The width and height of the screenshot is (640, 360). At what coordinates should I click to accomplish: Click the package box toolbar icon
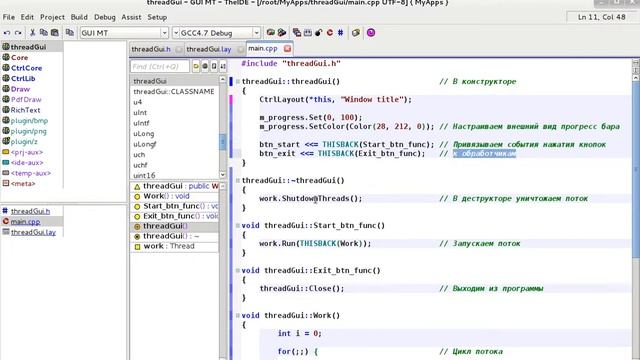tap(356, 33)
